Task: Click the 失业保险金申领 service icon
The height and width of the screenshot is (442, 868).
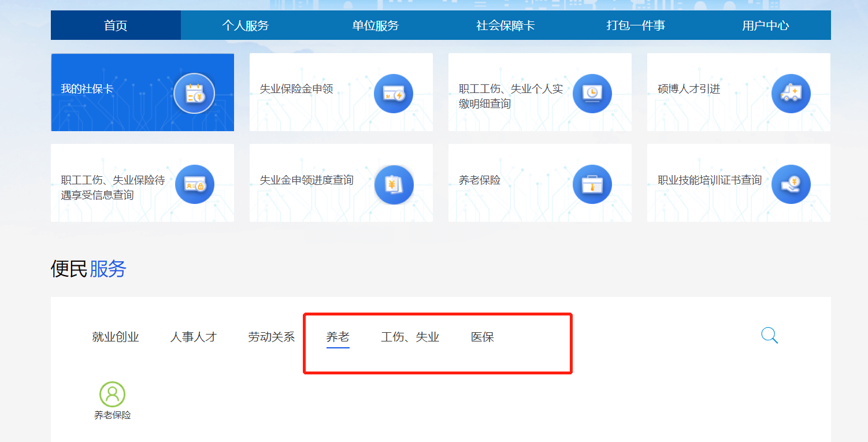Action: pyautogui.click(x=394, y=92)
